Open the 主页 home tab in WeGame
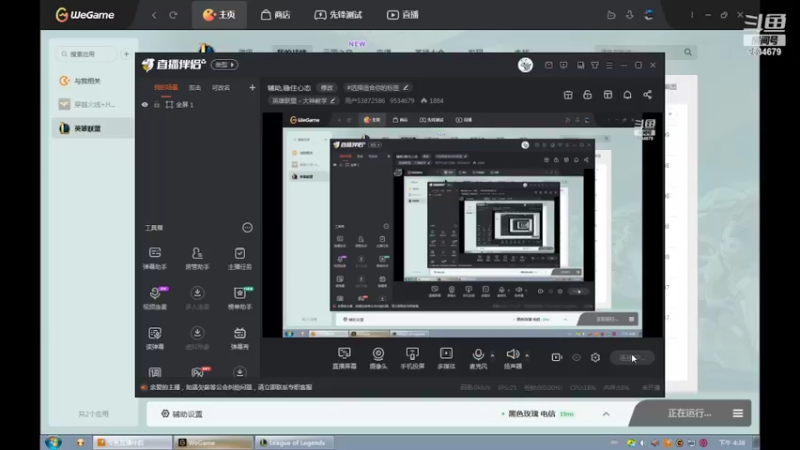This screenshot has width=800, height=450. coord(219,15)
